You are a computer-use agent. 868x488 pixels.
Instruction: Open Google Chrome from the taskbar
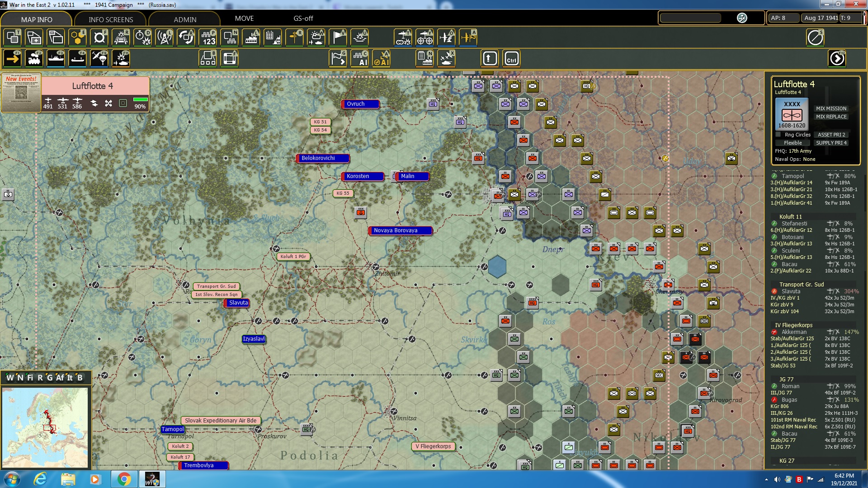123,479
